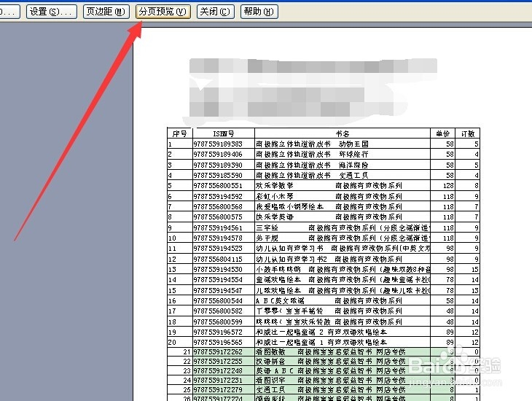The width and height of the screenshot is (532, 401).
Task: Select ISBN cell 9787556800551
Action: 224,186
